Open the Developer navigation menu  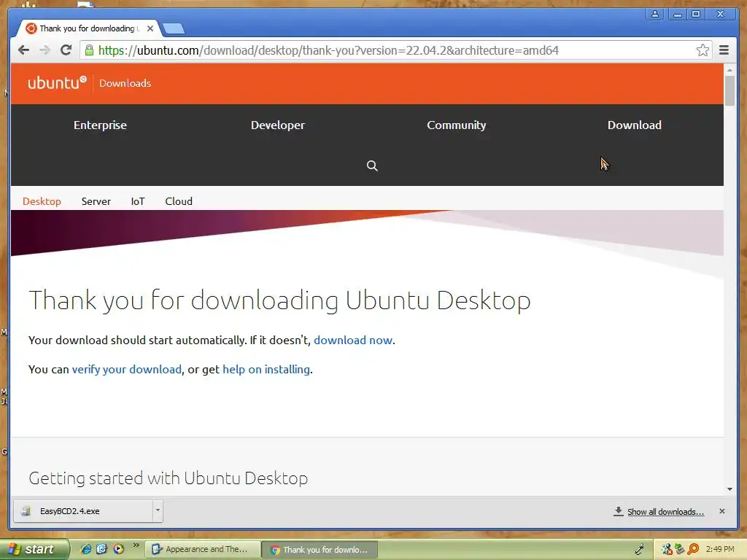coord(278,125)
